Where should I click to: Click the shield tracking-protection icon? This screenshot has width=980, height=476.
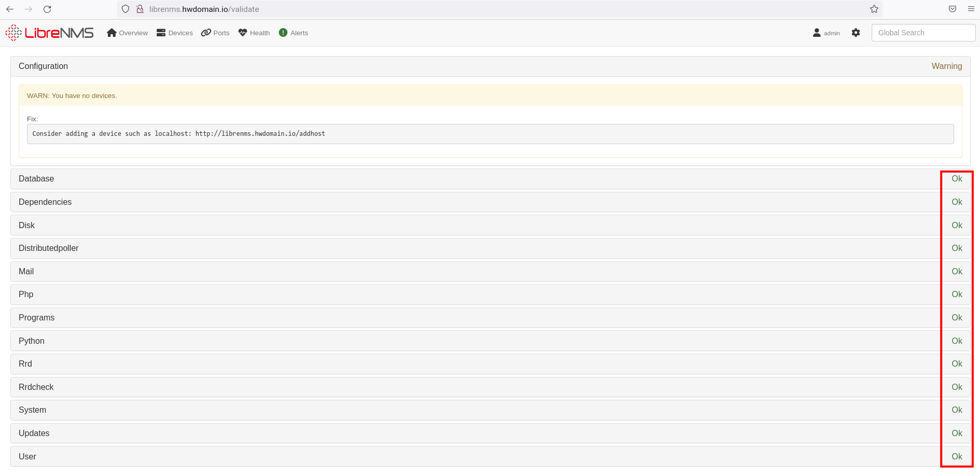pyautogui.click(x=125, y=9)
